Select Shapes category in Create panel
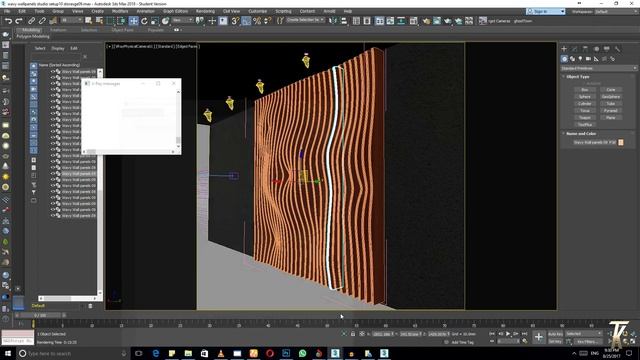Screen dimensions: 640x360 point(572,59)
